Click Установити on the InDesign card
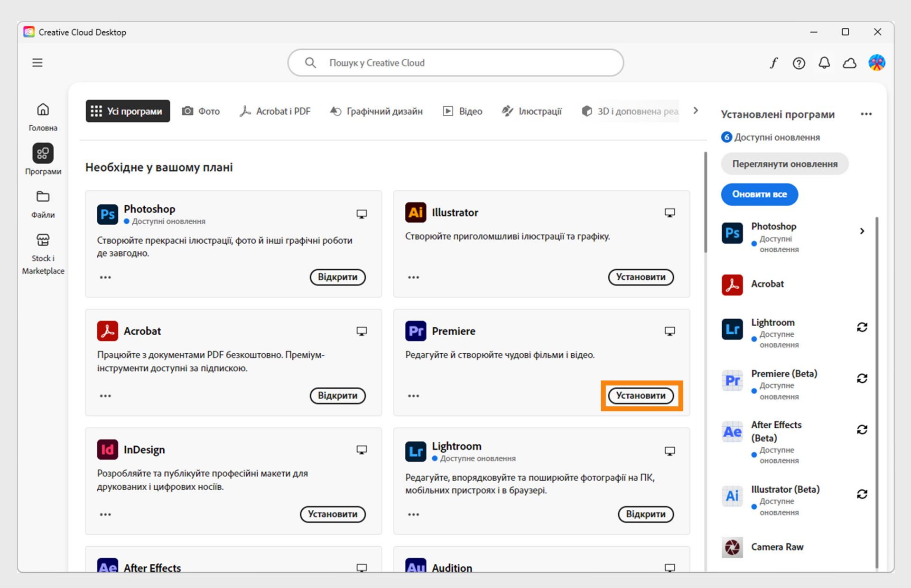The width and height of the screenshot is (911, 588). pos(333,514)
